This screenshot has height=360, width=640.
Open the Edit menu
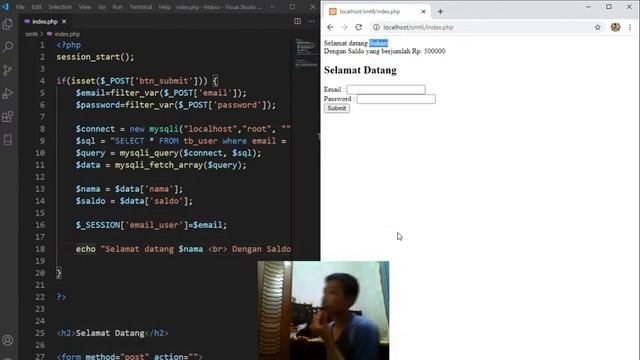click(37, 7)
